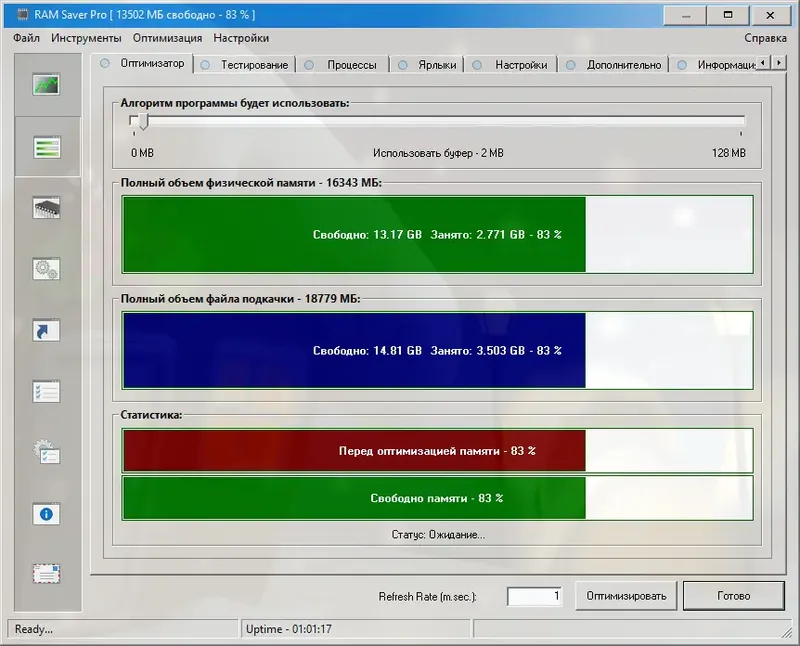Click the Оптимизировать button
800x646 pixels.
pos(625,595)
